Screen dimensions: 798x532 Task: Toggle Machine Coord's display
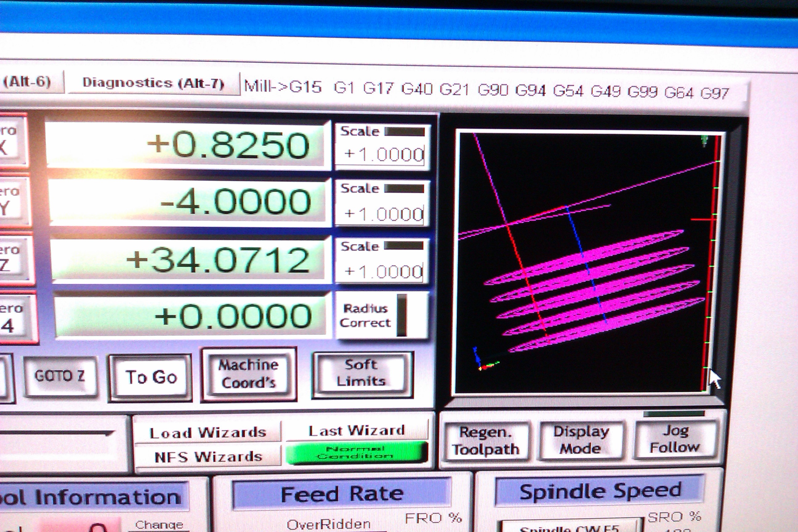pyautogui.click(x=248, y=374)
